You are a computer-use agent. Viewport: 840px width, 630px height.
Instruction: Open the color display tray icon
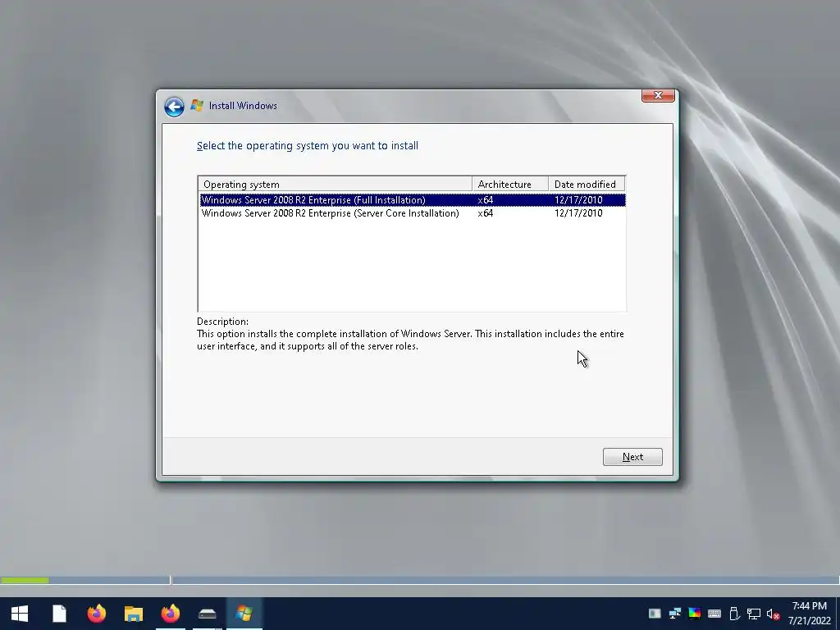point(694,614)
